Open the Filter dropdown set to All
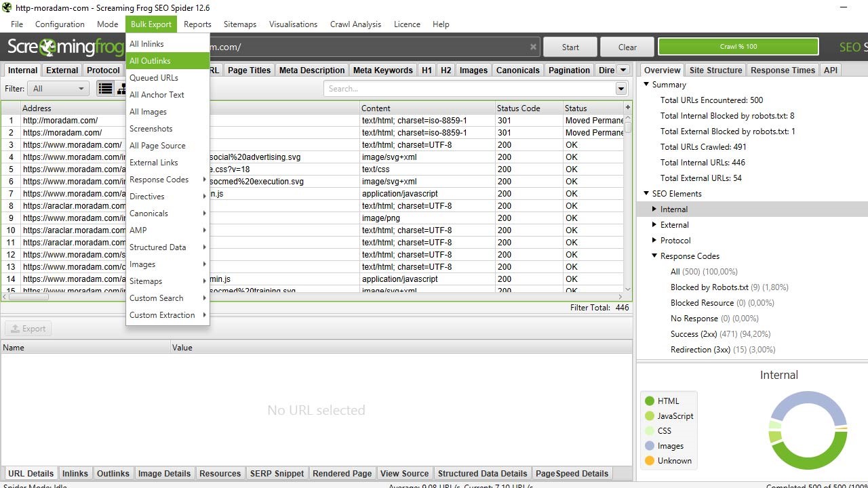 pyautogui.click(x=59, y=89)
